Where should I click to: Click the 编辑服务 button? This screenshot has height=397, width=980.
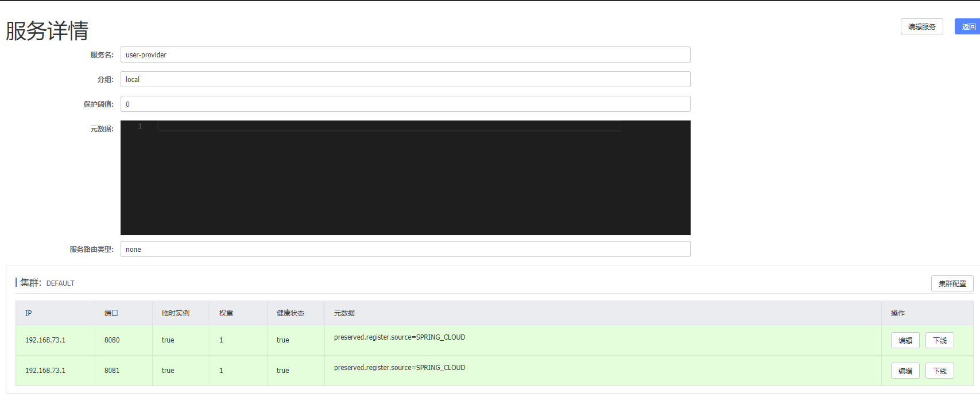coord(921,26)
